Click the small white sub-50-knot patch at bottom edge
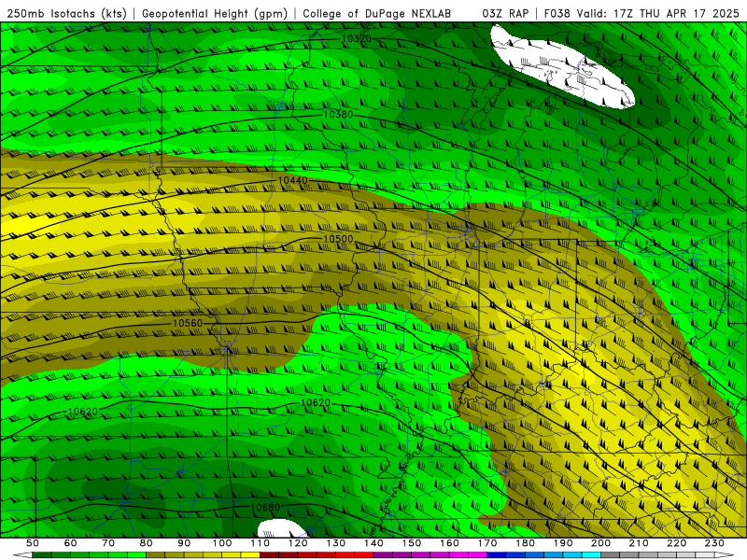The image size is (747, 560). [282, 528]
